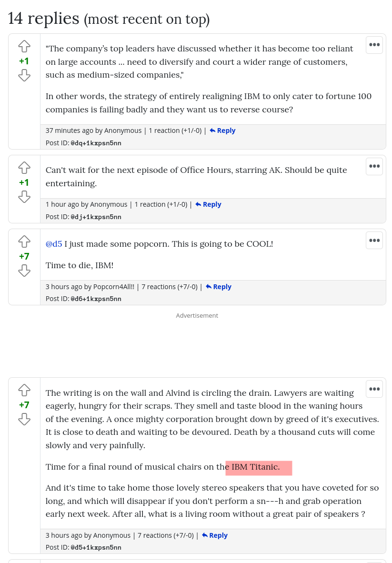Reply to the Anonymous post with 7 reactions
Image resolution: width=392 pixels, height=563 pixels.
pyautogui.click(x=215, y=535)
